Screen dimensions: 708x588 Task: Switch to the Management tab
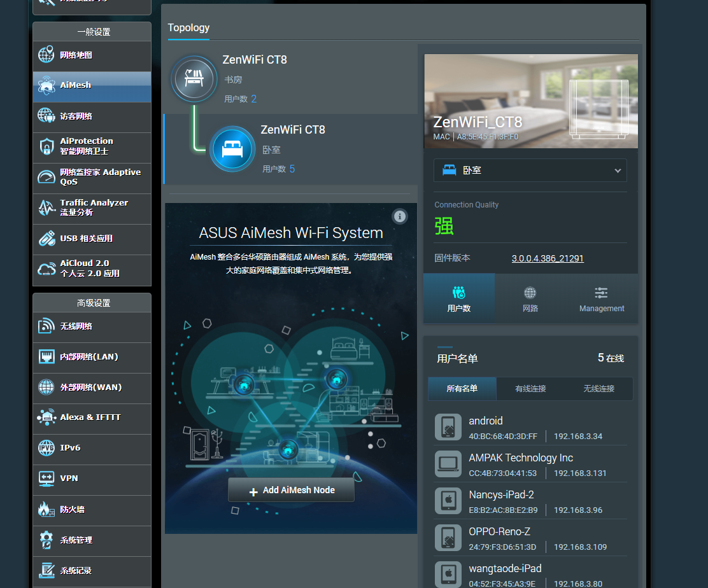(x=602, y=298)
